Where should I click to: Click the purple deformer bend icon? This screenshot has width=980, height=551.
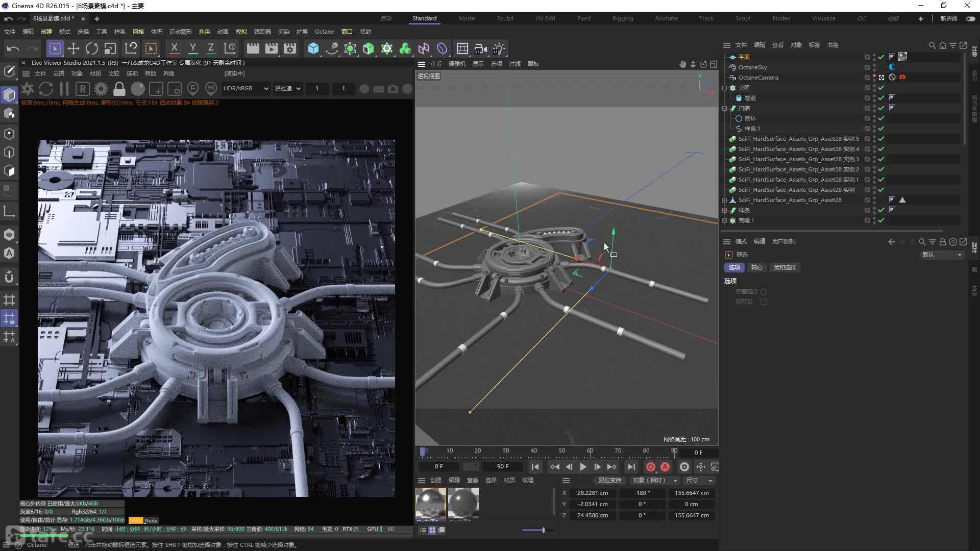click(442, 48)
